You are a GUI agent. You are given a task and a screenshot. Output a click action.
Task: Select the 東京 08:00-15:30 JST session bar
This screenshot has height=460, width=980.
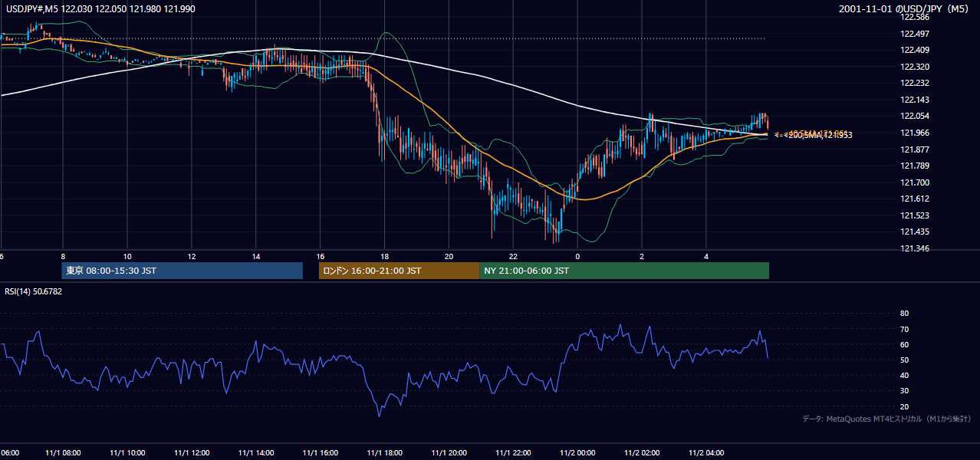(183, 271)
